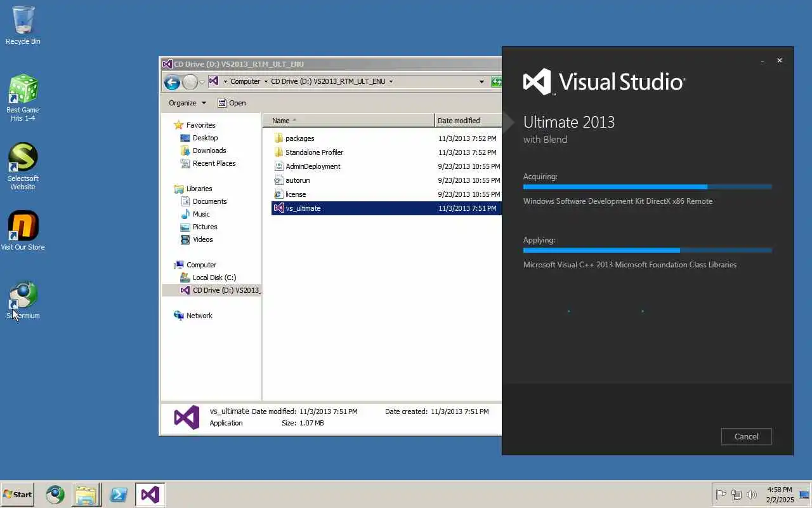The width and height of the screenshot is (812, 508).
Task: Click the Size: 1.07 MB detail
Action: 303,423
